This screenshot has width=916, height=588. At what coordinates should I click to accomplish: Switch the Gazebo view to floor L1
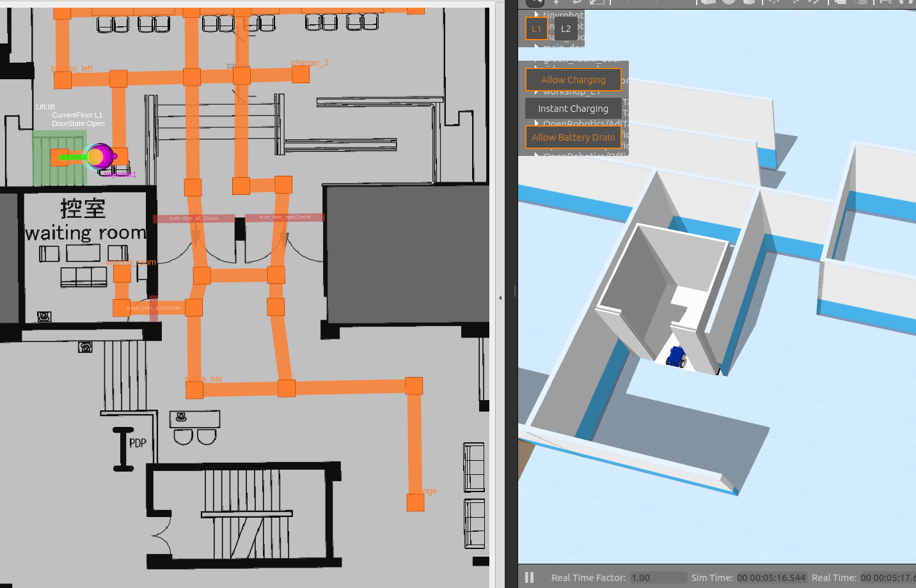click(x=536, y=29)
